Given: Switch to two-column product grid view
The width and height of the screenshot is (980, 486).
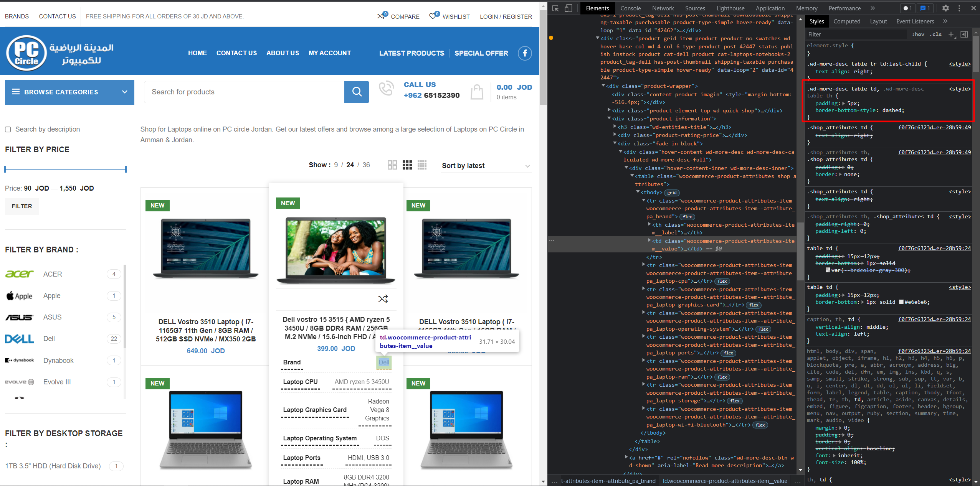Looking at the screenshot, I should pyautogui.click(x=392, y=165).
